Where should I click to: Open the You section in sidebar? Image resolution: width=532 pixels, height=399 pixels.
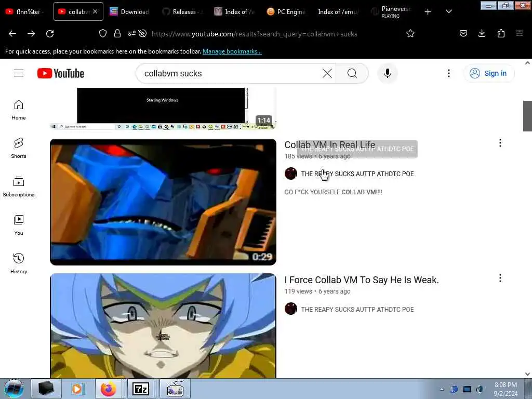(19, 225)
